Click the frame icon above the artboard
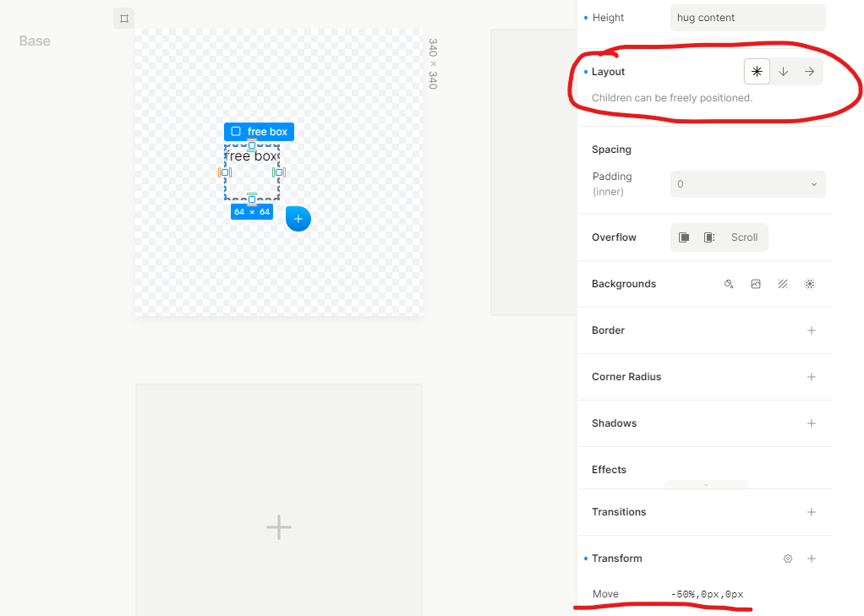864x616 pixels. click(124, 18)
